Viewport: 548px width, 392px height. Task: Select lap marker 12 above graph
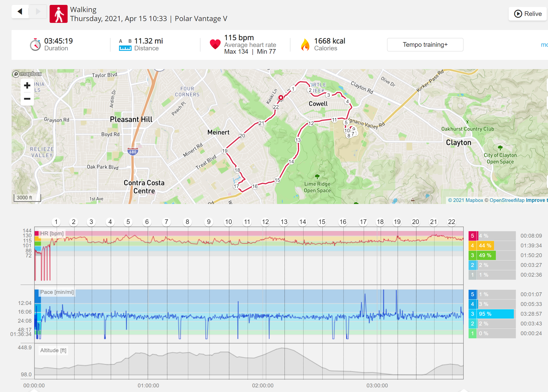(265, 222)
